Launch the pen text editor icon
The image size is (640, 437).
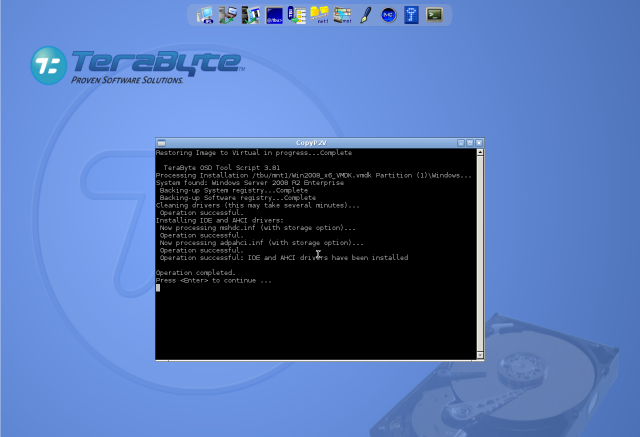[x=366, y=15]
